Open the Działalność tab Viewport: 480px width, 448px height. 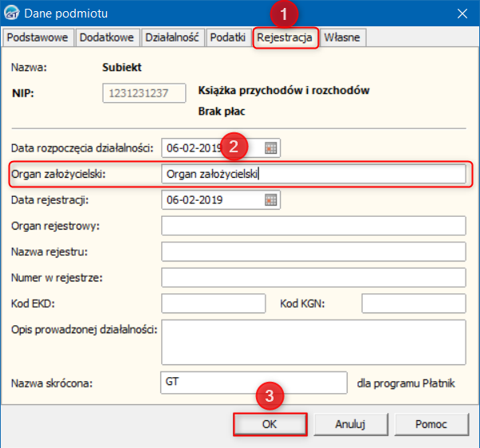[172, 37]
